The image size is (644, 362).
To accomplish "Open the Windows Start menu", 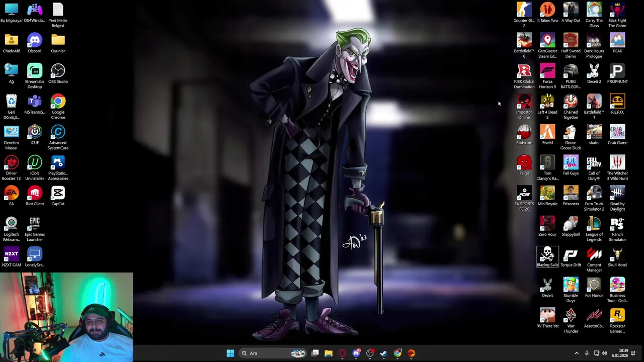I will [x=230, y=353].
